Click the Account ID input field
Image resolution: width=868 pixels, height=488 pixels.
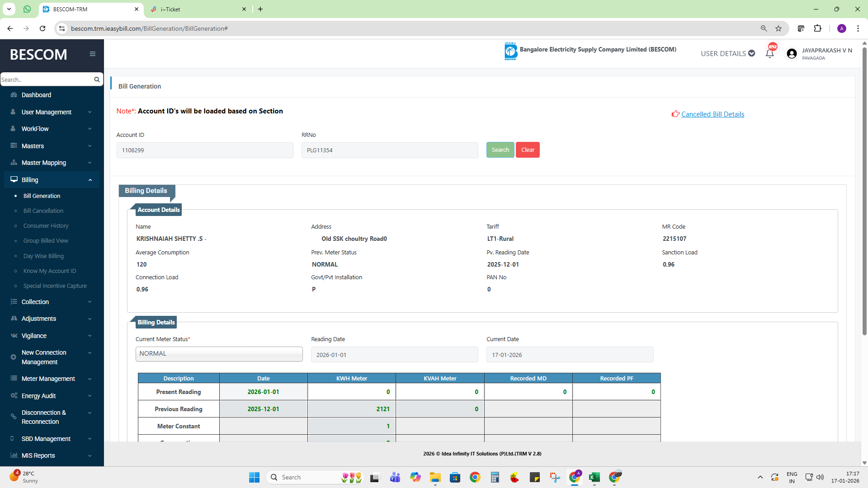[205, 150]
